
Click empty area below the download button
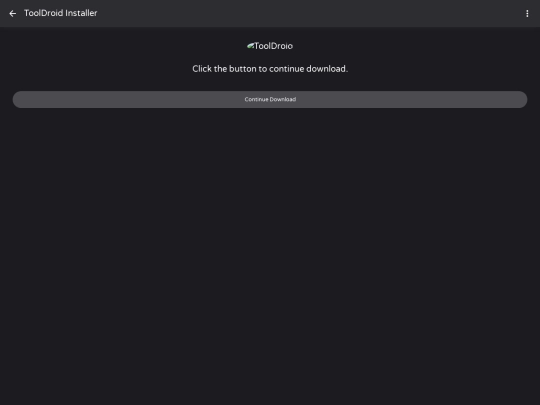tap(270, 241)
